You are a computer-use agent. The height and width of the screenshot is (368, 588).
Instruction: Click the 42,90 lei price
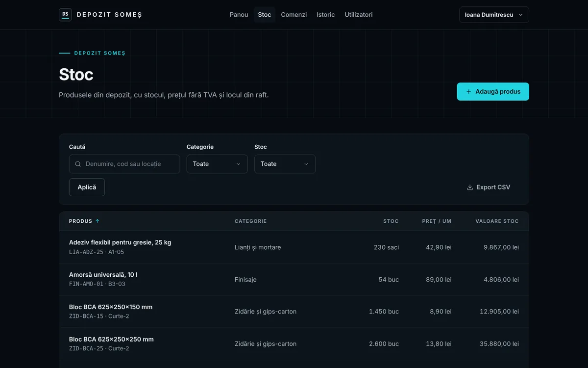pos(439,247)
